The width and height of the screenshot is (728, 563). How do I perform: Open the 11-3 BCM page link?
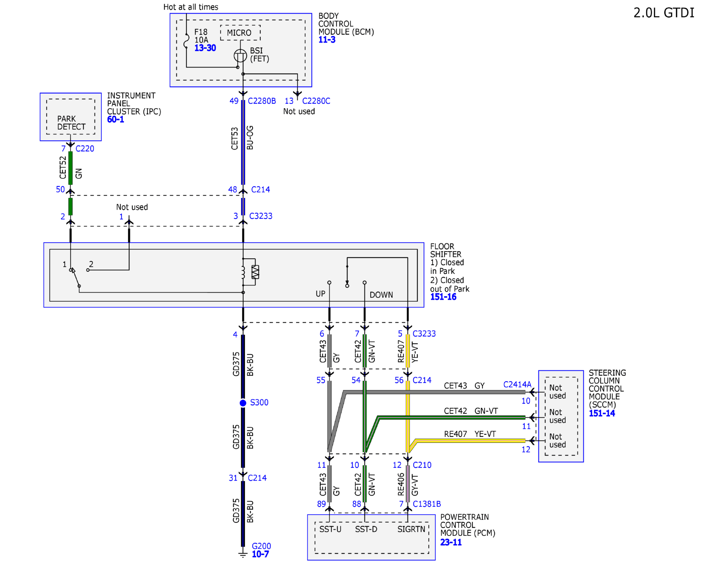[326, 40]
